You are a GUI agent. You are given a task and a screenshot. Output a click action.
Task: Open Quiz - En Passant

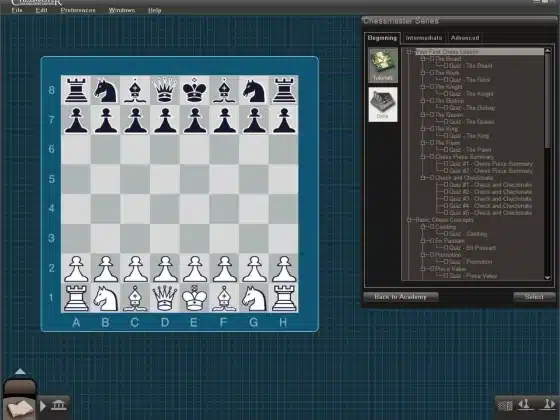click(472, 248)
